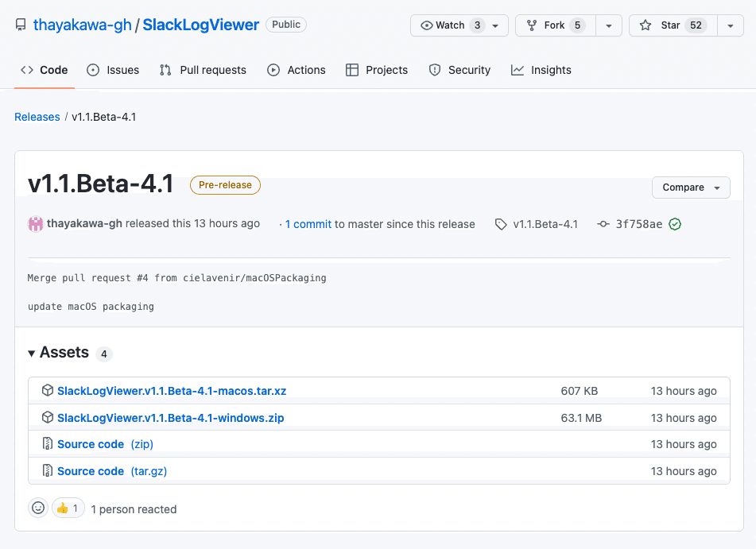Click the '1 person reacted' text

134,509
